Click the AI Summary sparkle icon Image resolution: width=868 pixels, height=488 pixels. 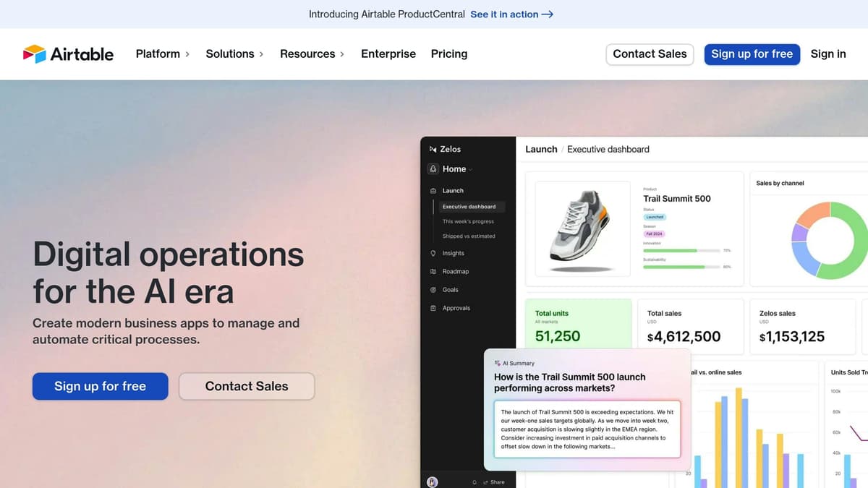click(497, 363)
